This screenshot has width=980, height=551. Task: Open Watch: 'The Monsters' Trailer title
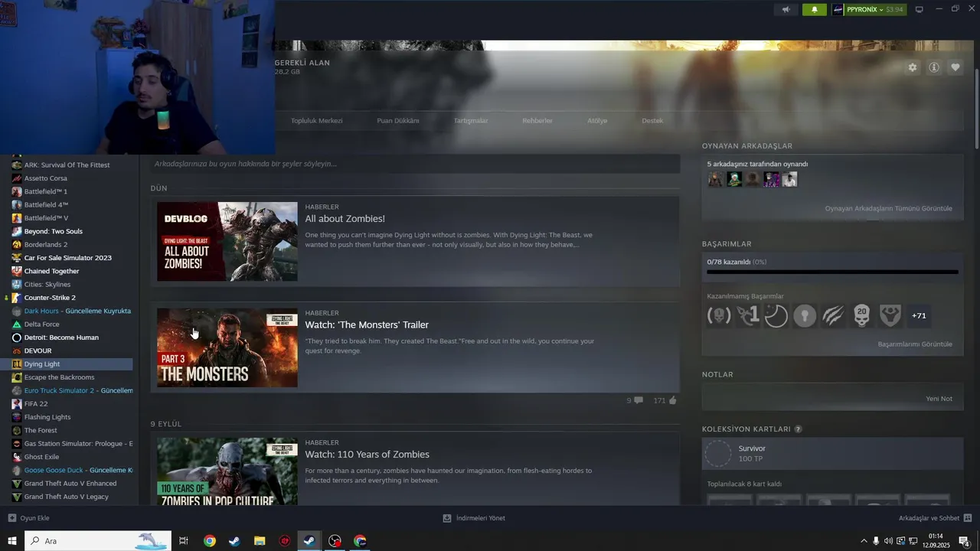(367, 325)
